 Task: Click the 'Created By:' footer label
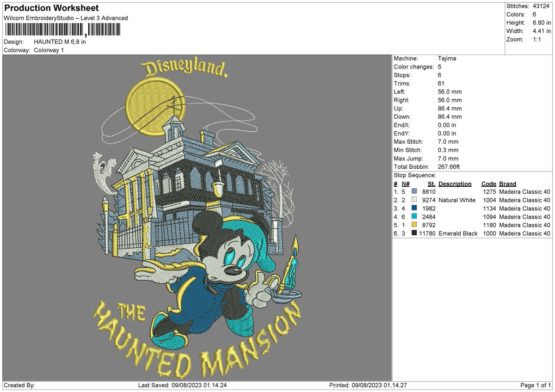click(x=19, y=385)
